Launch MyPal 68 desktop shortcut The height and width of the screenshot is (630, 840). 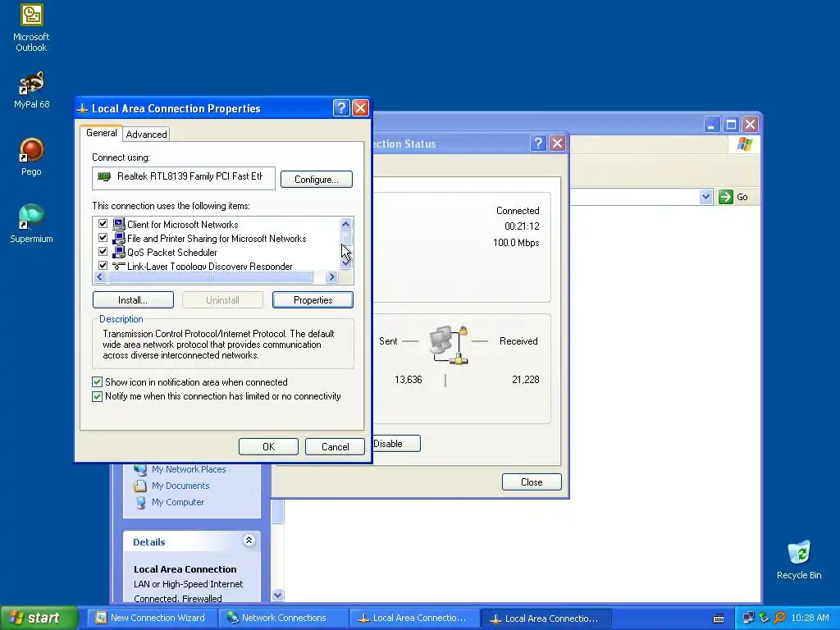coord(31,89)
